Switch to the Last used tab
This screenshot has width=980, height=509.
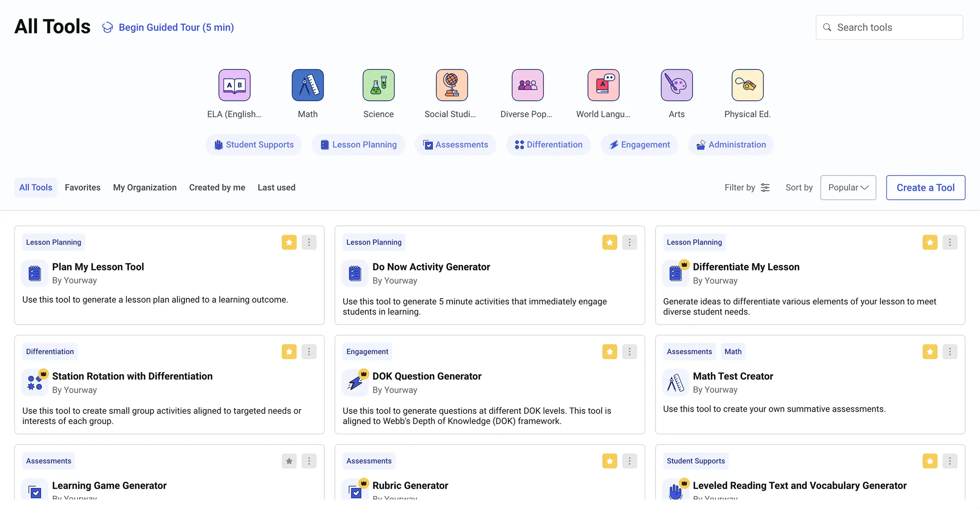tap(276, 188)
